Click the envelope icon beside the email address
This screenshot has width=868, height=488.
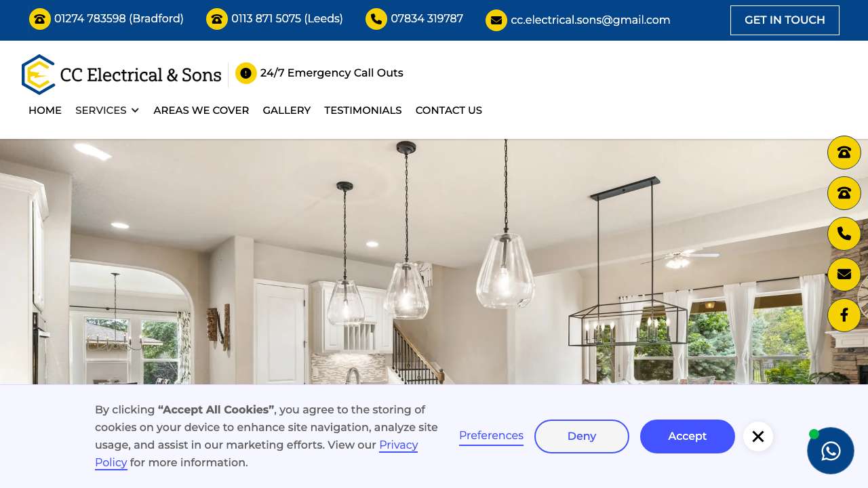(496, 20)
